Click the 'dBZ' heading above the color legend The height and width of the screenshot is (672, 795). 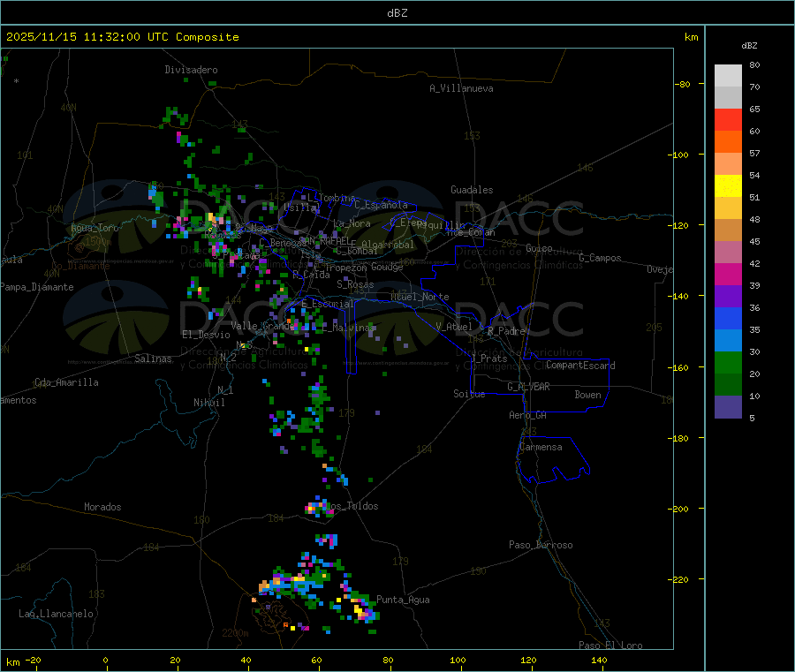(x=749, y=46)
